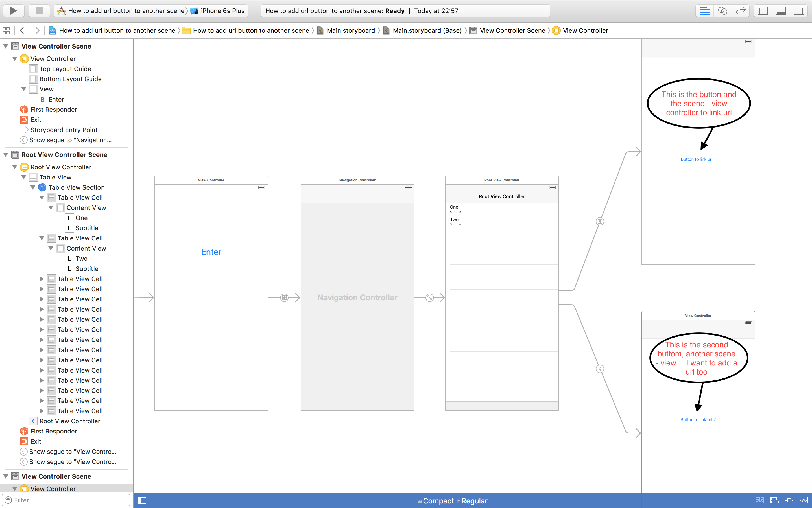Collapse the Table View Section node
The width and height of the screenshot is (812, 508).
[x=33, y=187]
